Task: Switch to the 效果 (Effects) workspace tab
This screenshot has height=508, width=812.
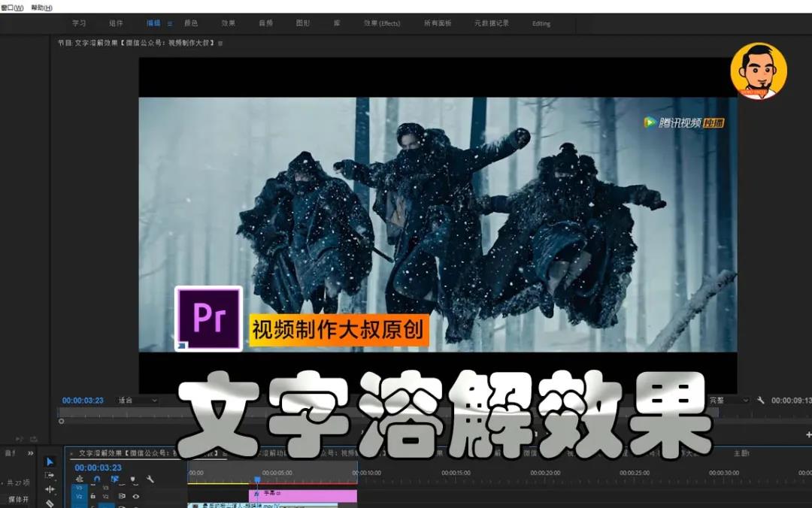Action: coord(382,23)
